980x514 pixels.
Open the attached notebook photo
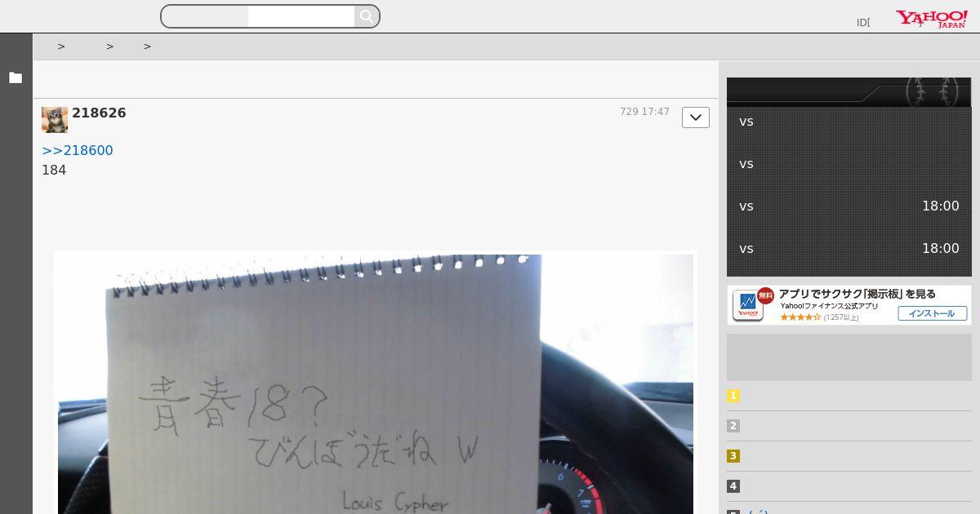click(376, 383)
